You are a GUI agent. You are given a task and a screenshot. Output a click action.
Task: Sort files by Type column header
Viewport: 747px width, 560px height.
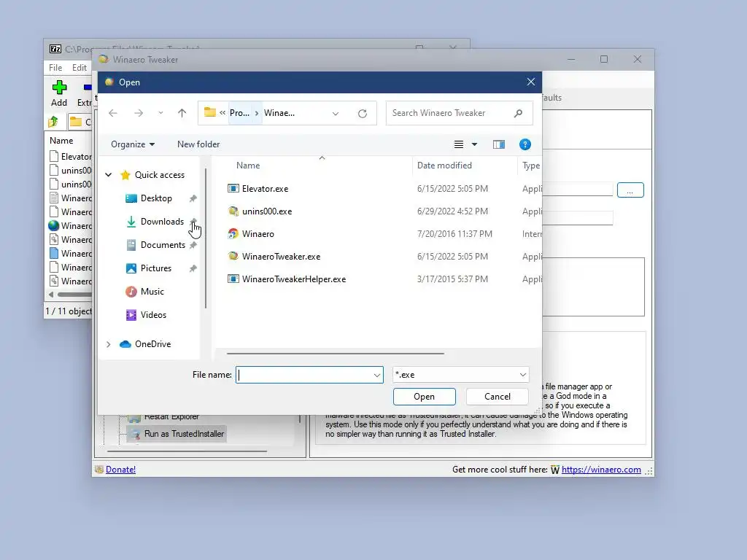click(531, 166)
